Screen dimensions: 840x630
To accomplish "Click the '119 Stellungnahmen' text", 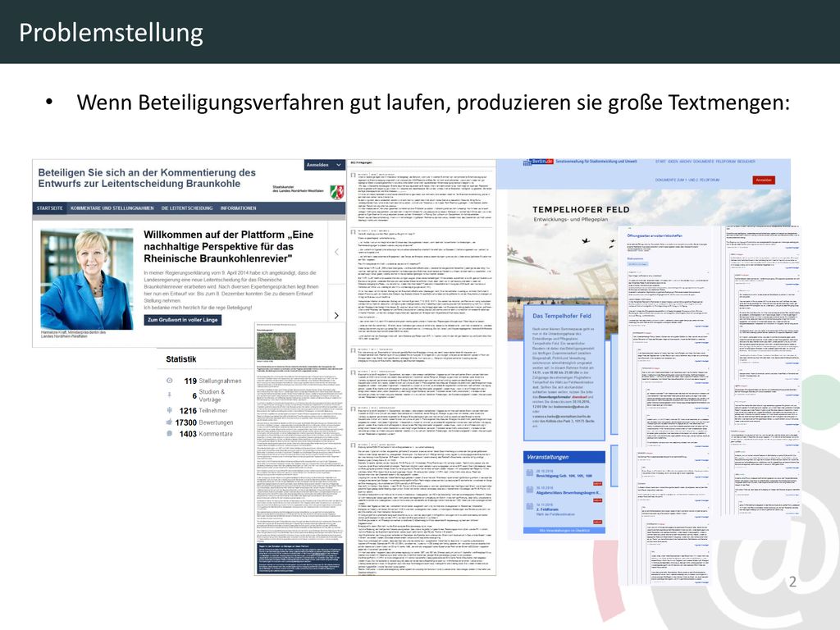I will [x=212, y=381].
